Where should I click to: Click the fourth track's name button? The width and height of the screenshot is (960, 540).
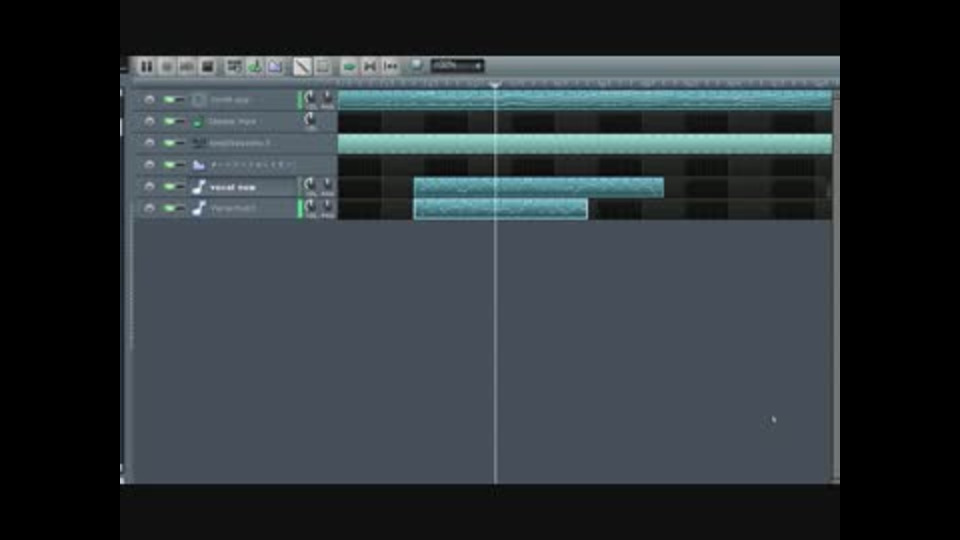(x=243, y=165)
